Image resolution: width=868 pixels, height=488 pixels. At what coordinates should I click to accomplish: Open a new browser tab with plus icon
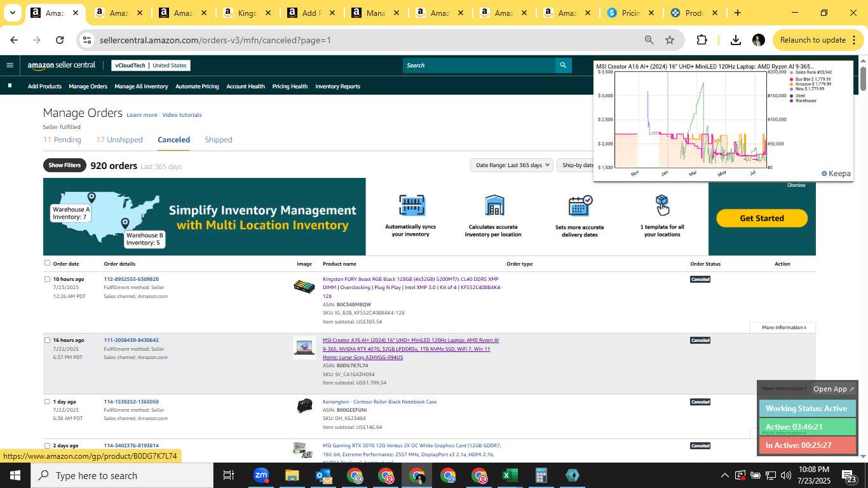(x=737, y=13)
